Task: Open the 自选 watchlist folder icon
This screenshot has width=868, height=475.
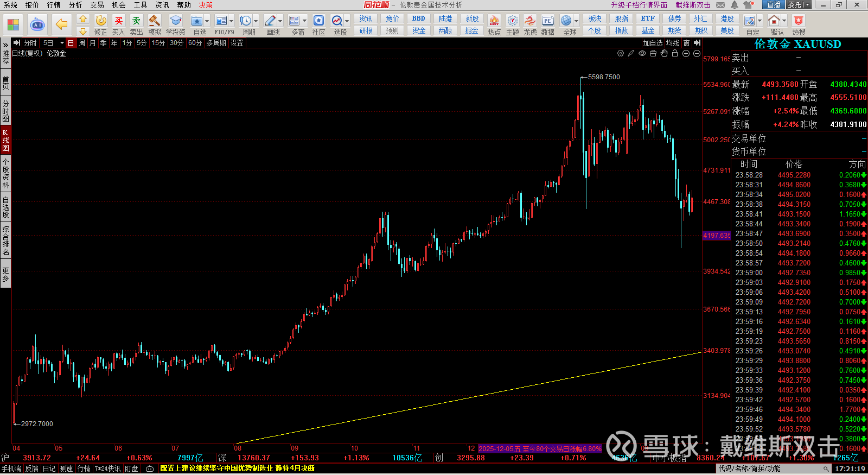Action: tap(197, 21)
